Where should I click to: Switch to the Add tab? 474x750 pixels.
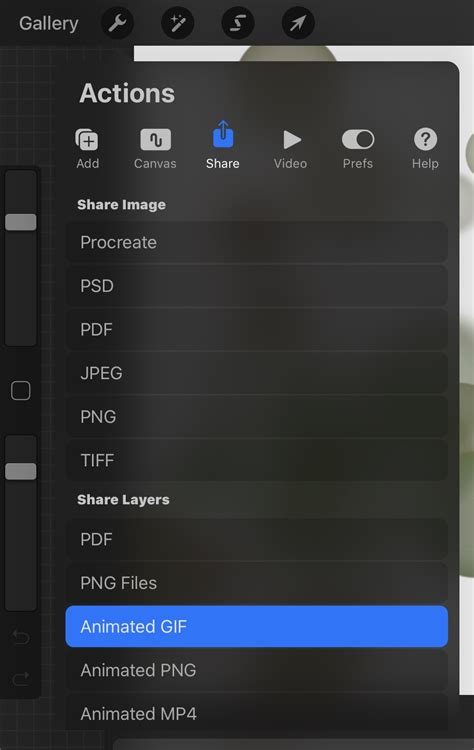[88, 149]
